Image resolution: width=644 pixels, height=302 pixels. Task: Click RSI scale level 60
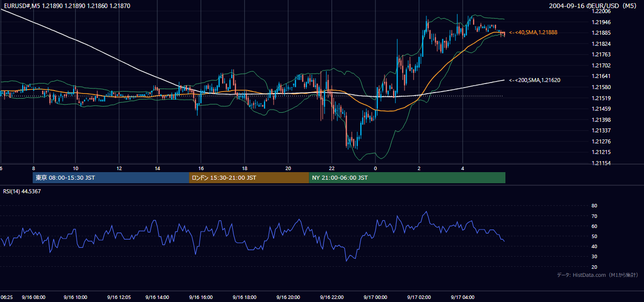coord(594,226)
